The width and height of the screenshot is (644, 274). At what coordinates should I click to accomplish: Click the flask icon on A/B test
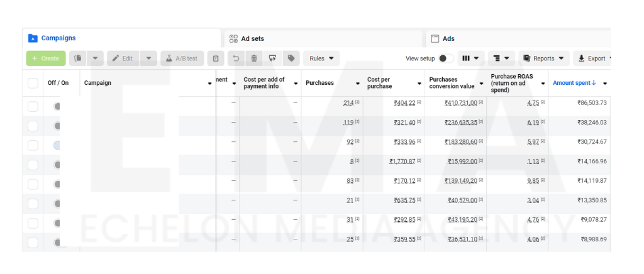(x=169, y=58)
